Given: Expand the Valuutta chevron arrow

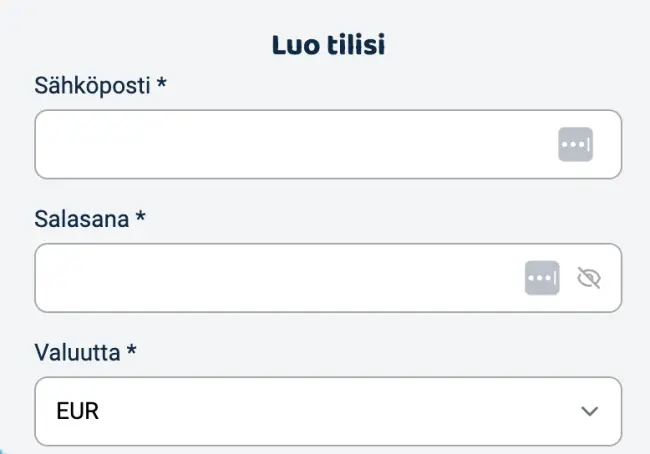Looking at the screenshot, I should (590, 411).
